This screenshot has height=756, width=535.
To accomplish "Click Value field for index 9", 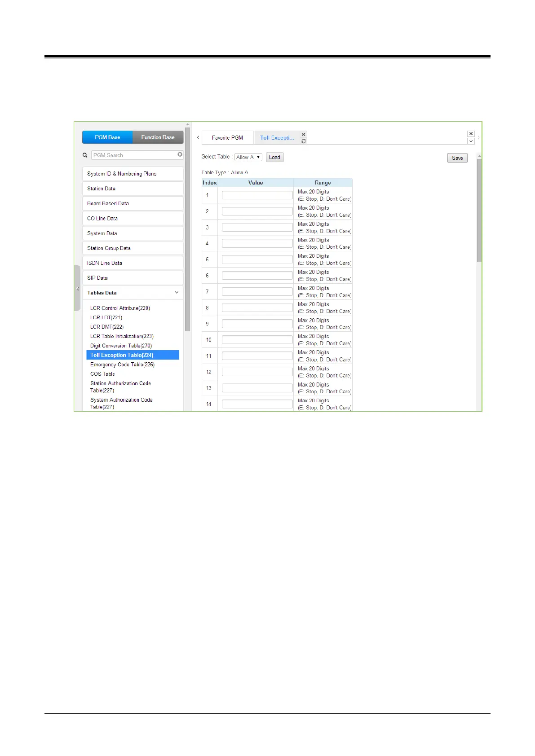I will tap(257, 324).
